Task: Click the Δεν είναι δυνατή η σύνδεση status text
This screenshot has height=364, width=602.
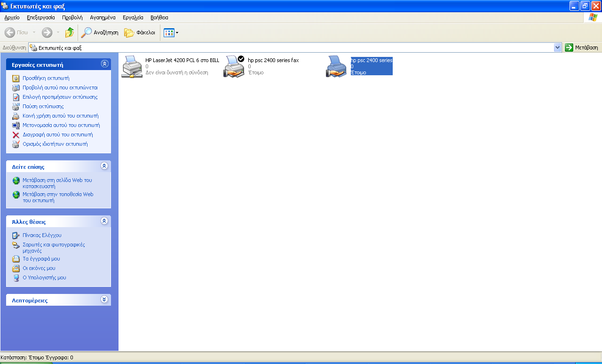Action: point(177,72)
